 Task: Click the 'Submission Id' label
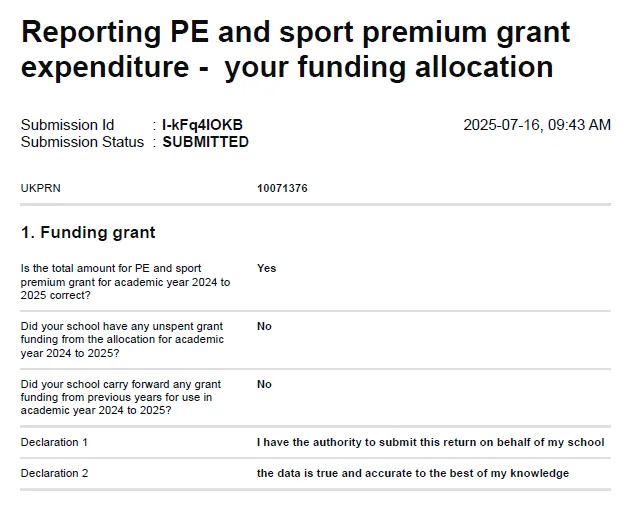(x=67, y=125)
